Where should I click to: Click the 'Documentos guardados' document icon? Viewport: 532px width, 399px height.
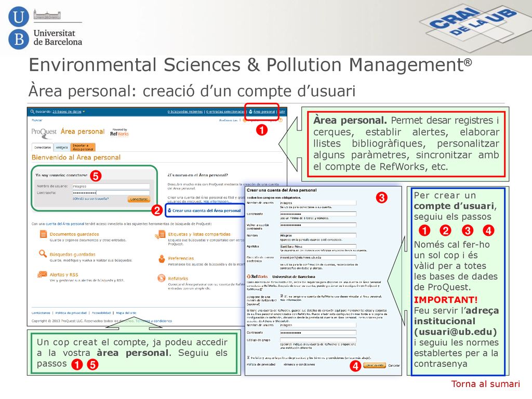(43, 234)
